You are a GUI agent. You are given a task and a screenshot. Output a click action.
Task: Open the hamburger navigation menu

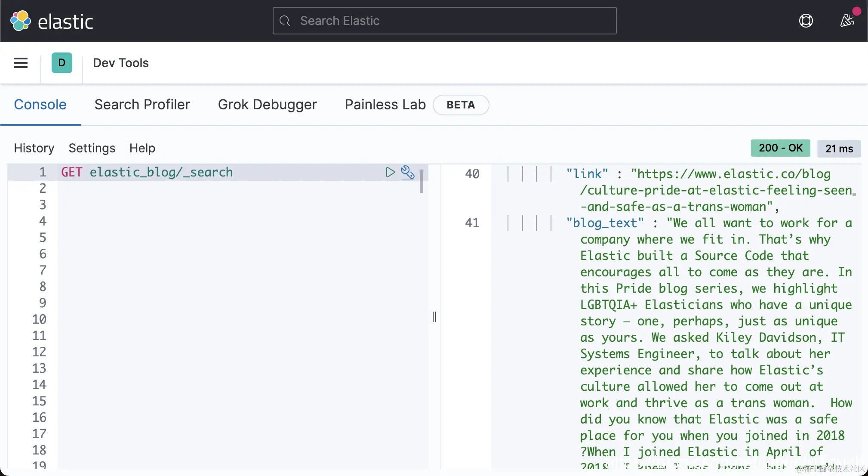click(21, 63)
